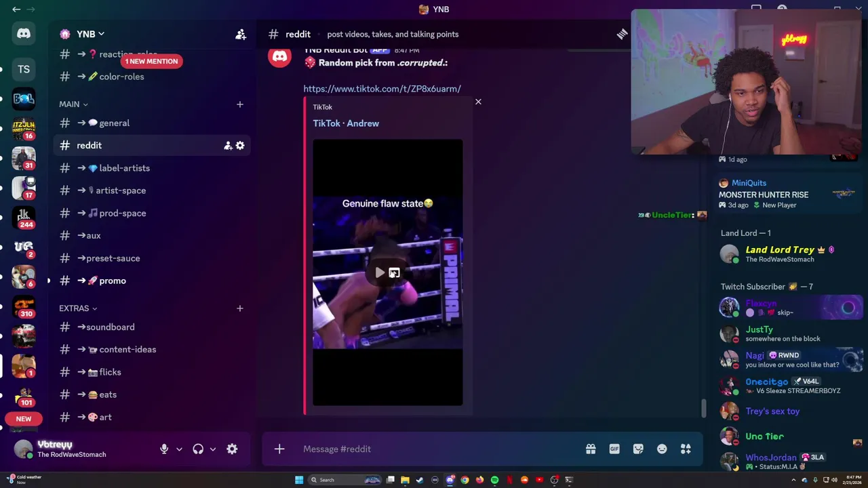Open Steam from the taskbar

click(420, 480)
